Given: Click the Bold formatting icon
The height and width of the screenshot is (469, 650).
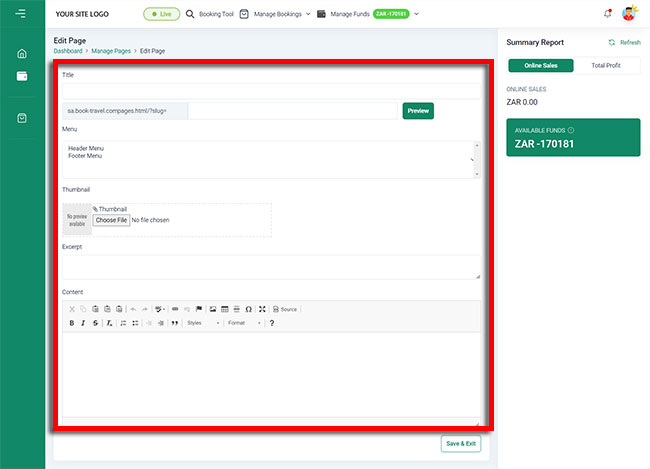Looking at the screenshot, I should coord(71,323).
